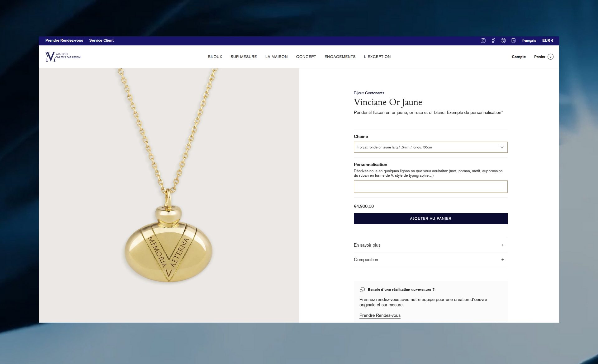Follow the Prendre Rendez-vous underlined link
Screen dimensions: 598x364
(x=380, y=315)
